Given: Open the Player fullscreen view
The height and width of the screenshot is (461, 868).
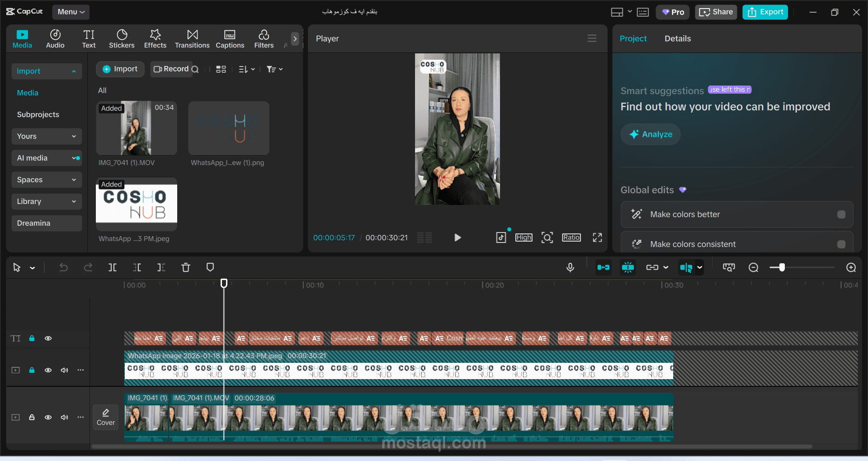Looking at the screenshot, I should click(598, 238).
